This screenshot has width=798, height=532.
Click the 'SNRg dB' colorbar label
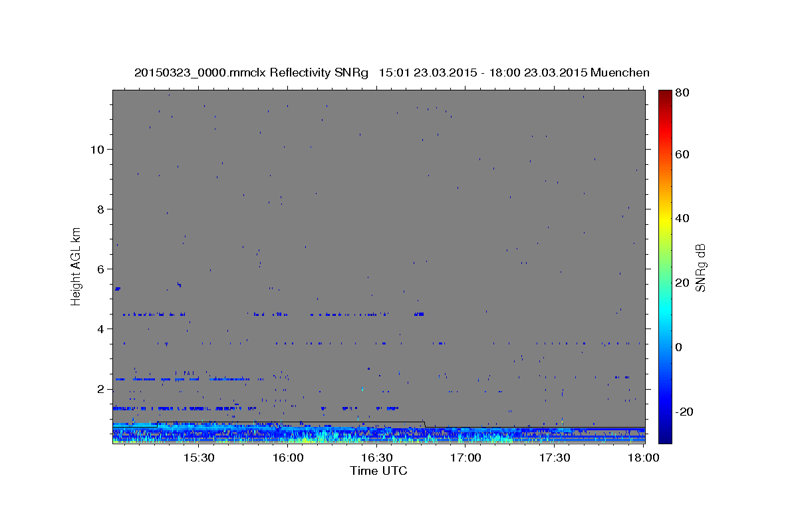[700, 267]
